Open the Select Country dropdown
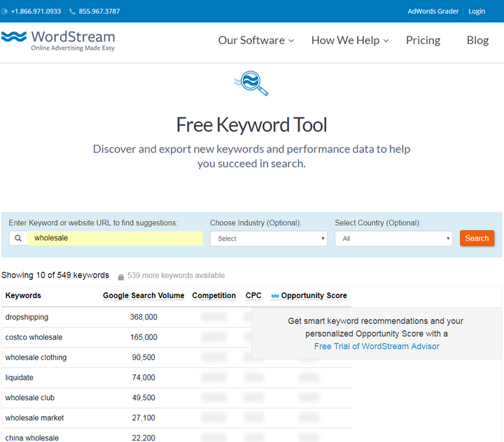This screenshot has width=504, height=442. (x=393, y=238)
